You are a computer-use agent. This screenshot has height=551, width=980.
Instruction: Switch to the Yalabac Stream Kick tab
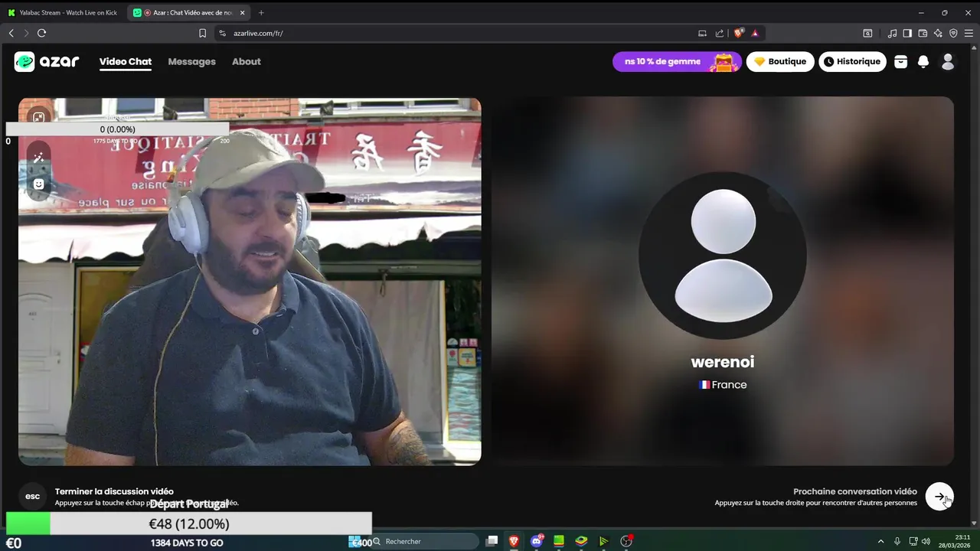63,12
